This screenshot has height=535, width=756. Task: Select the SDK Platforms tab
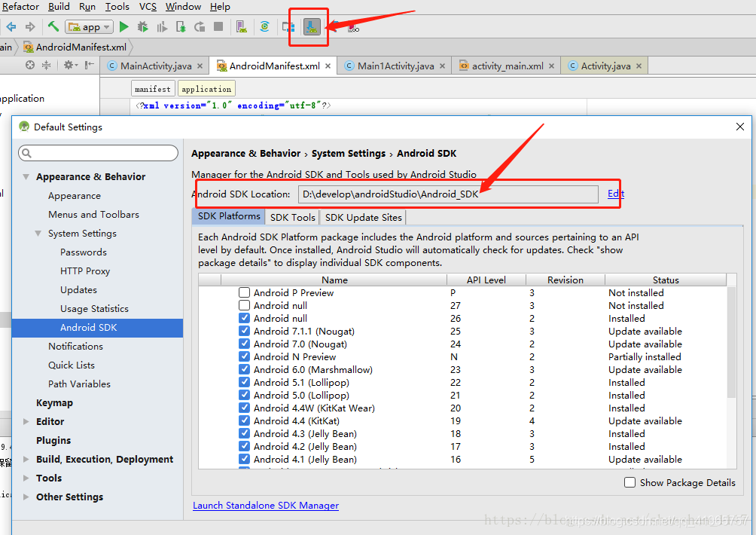click(x=229, y=216)
